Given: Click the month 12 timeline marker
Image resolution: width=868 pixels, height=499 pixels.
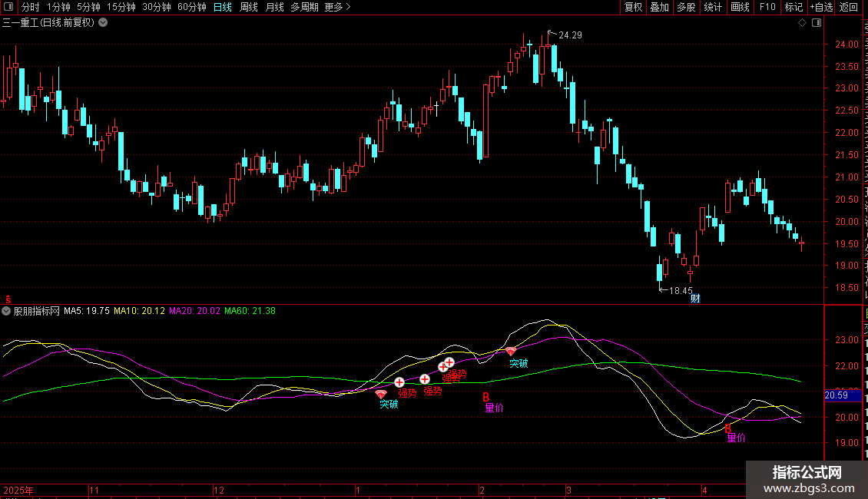Looking at the screenshot, I should [x=219, y=490].
